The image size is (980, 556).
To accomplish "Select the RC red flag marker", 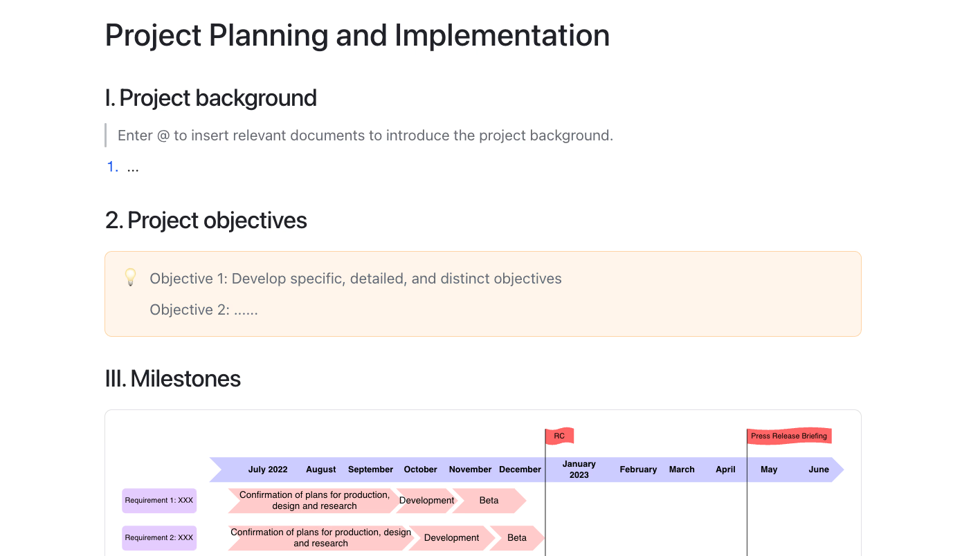I will (x=559, y=436).
